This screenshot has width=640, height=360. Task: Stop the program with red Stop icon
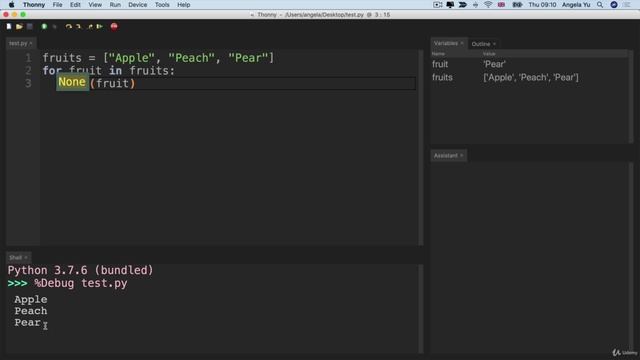click(114, 27)
